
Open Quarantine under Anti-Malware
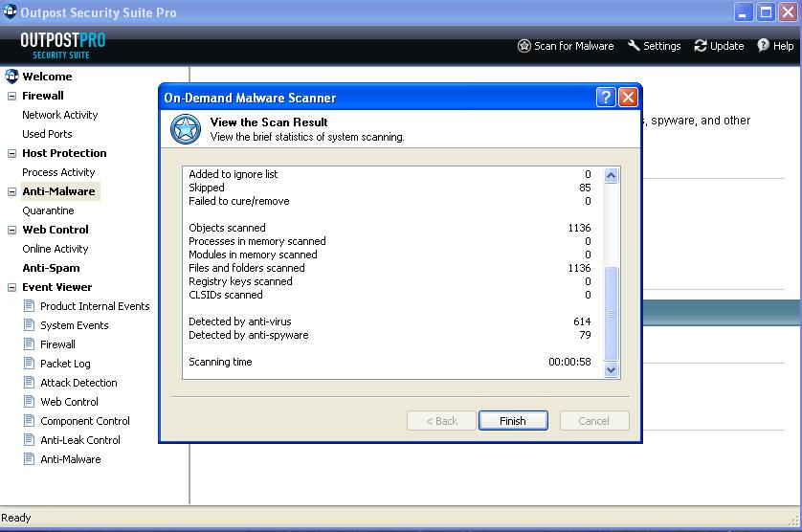click(48, 211)
